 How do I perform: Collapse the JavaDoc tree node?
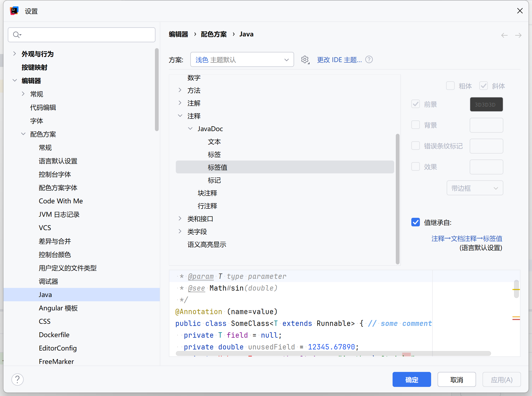(x=190, y=129)
